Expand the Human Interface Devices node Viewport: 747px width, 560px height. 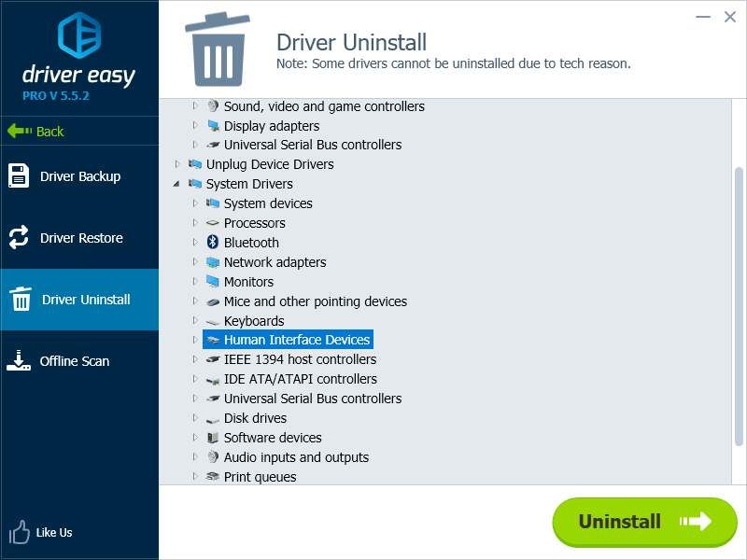[x=195, y=340]
